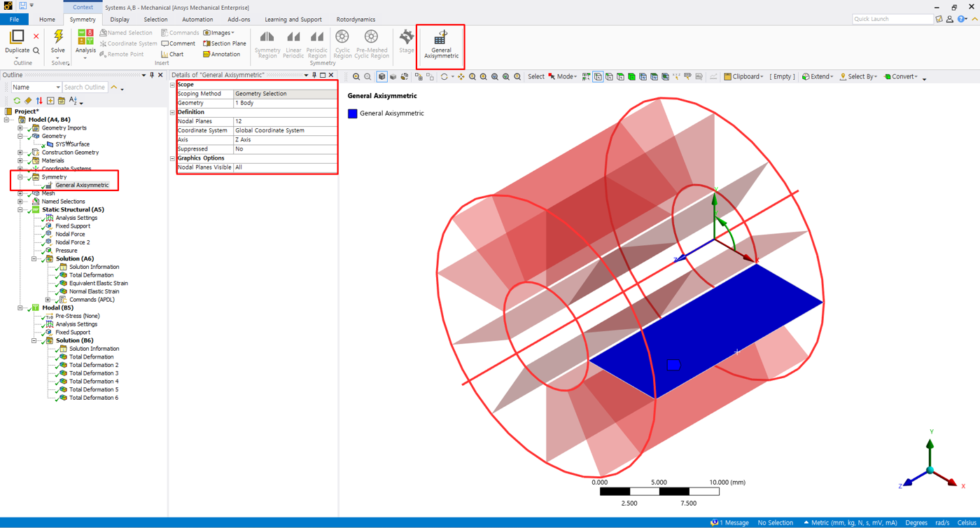Click the refresh icon in Outline toolbar
Screen dimensions: 980x528
[x=17, y=101]
